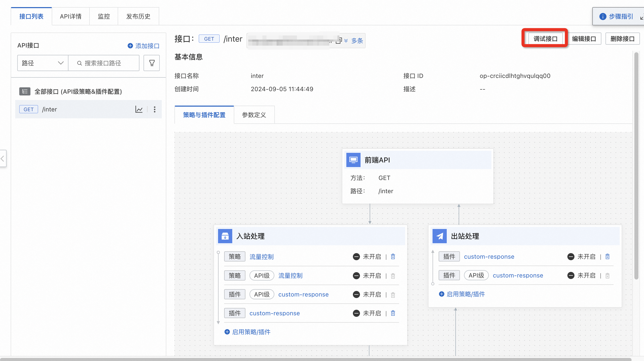Open inbound API级 custom-response plugin link
The width and height of the screenshot is (644, 361).
(303, 294)
